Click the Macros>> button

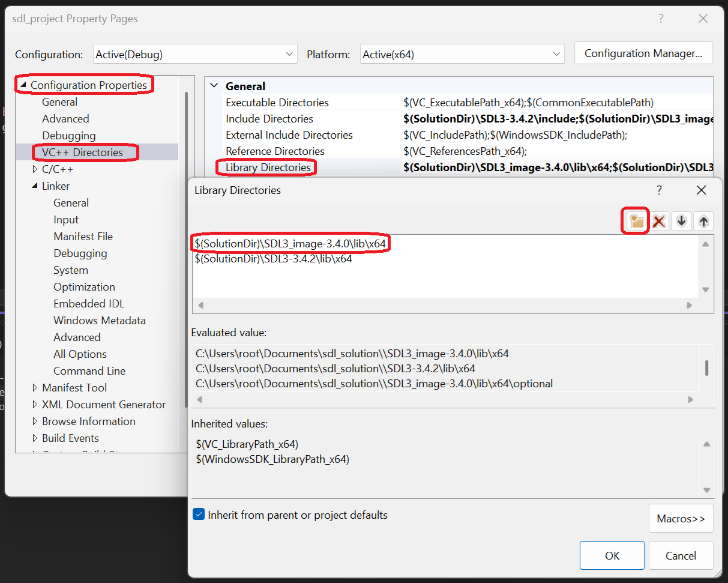(681, 518)
